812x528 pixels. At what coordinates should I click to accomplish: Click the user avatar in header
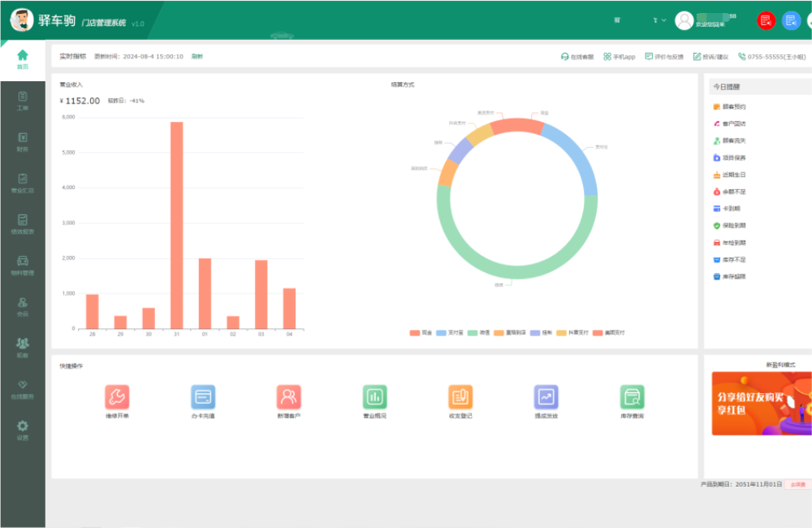[684, 21]
